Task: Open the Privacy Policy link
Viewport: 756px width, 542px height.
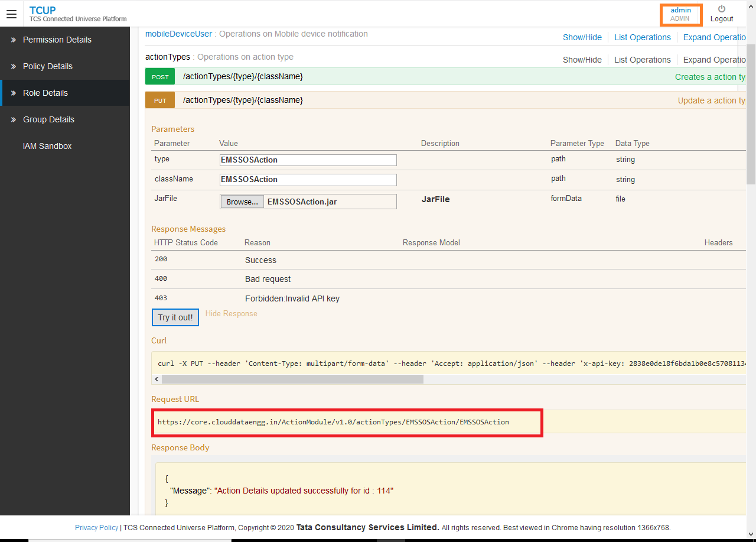Action: pos(96,528)
